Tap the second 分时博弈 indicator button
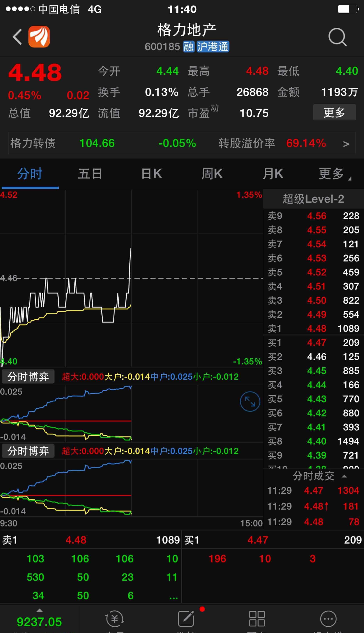This screenshot has height=633, width=364. (28, 451)
